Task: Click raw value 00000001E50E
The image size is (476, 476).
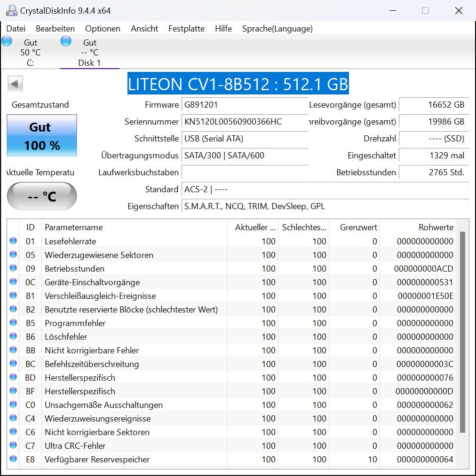Action: 425,296
